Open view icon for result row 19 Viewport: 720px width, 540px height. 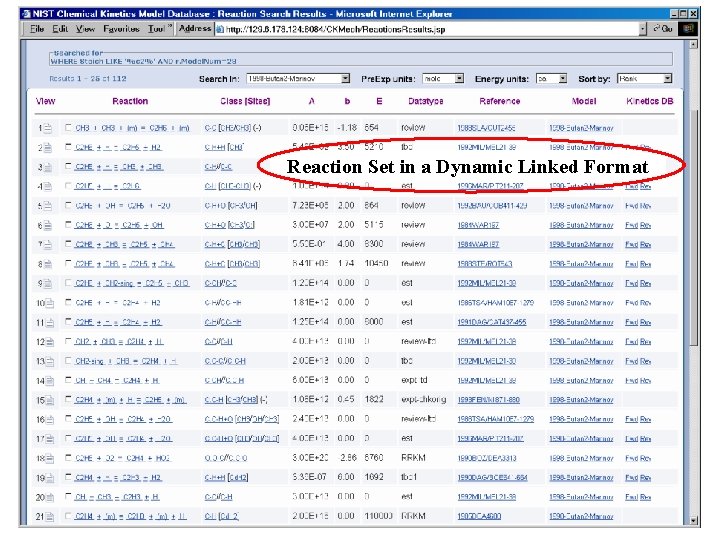coord(50,478)
